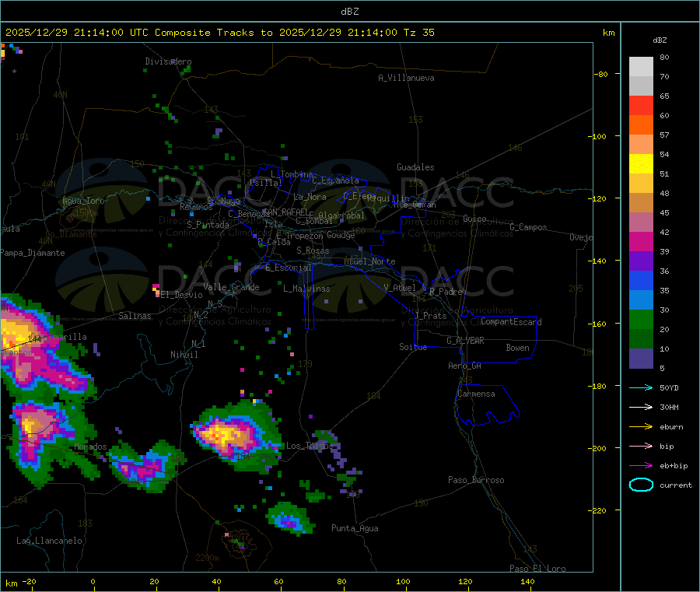
Task: Click the strong yellow storm core near Los_Toldos
Action: 222,434
